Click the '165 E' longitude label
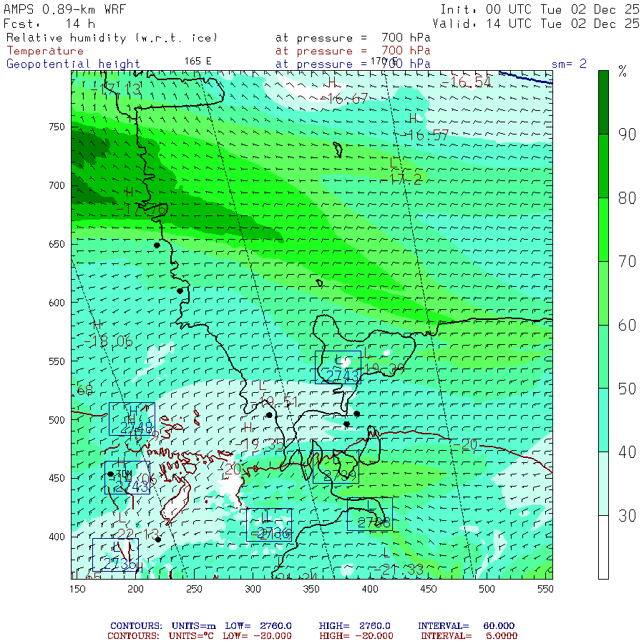Screen dimensions: 644x644 (197, 62)
